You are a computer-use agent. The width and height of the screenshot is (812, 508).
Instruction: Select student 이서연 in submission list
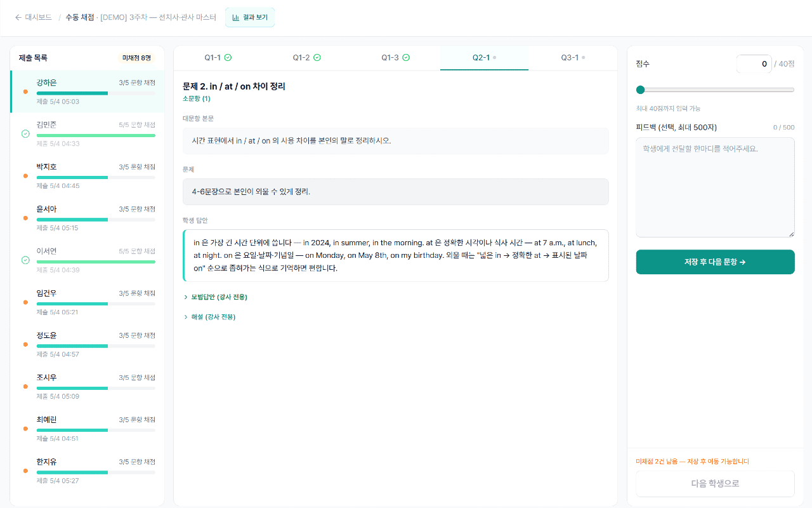[88, 260]
